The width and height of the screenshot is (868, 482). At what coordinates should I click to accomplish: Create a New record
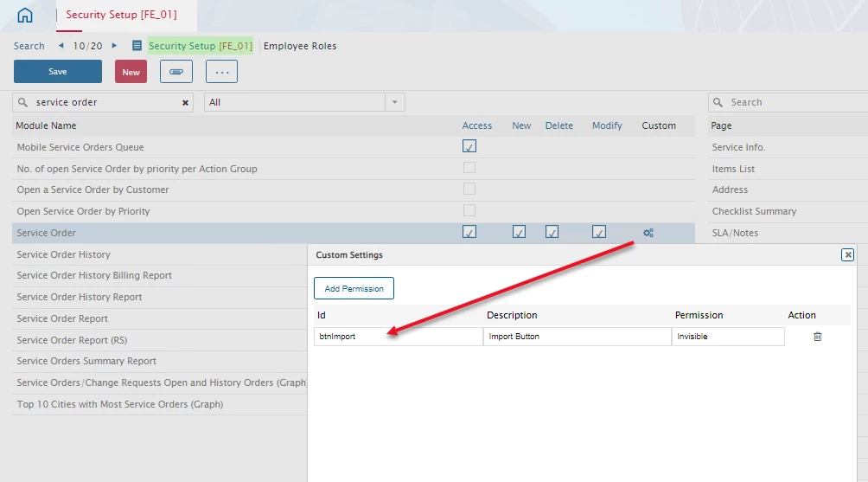[x=131, y=72]
